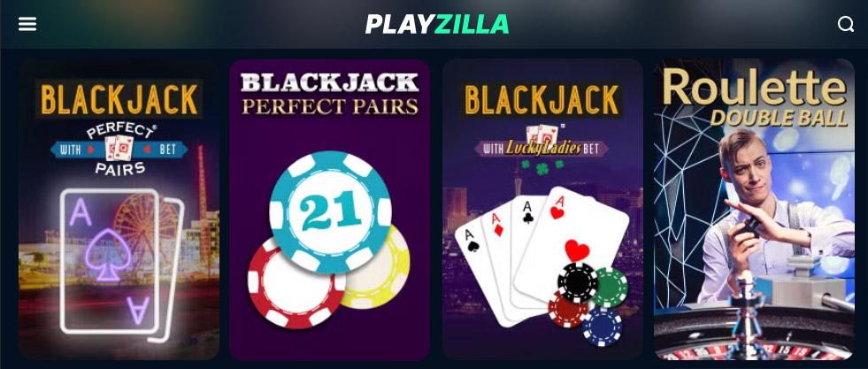Click the blue 21 poker chip
This screenshot has width=868, height=369.
331,211
